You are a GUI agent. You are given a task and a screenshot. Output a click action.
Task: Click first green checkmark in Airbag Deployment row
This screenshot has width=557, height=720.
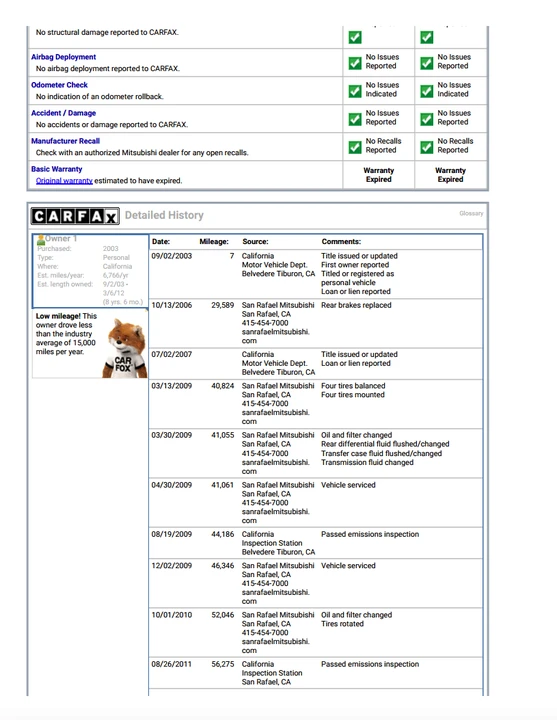pos(355,63)
